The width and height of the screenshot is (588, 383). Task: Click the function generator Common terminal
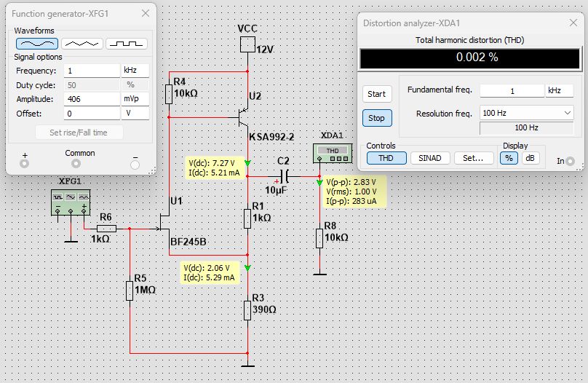click(x=76, y=164)
